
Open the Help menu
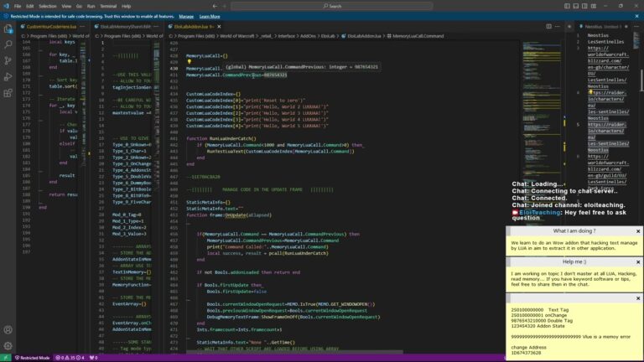pos(126,6)
